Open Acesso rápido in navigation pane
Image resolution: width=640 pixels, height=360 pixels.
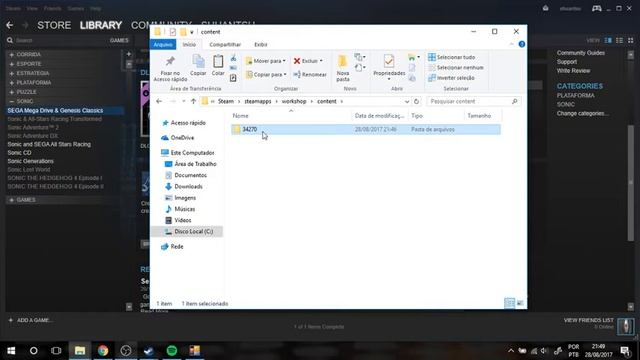pyautogui.click(x=188, y=123)
